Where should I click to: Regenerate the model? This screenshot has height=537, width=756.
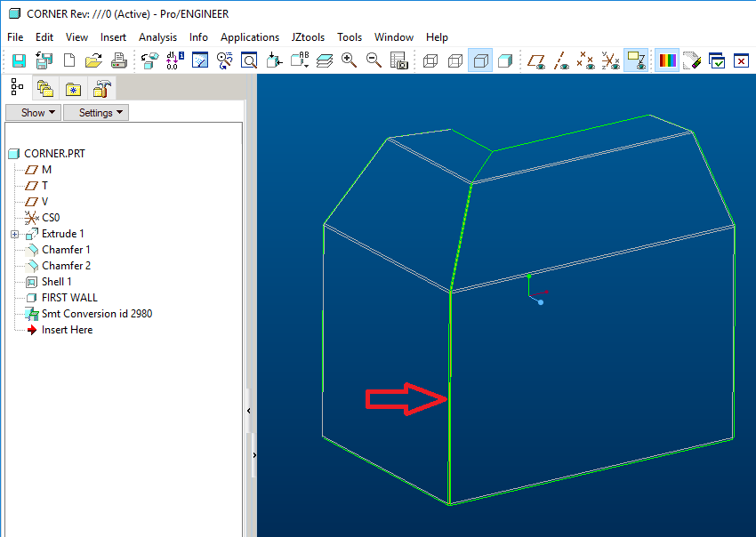pyautogui.click(x=149, y=60)
